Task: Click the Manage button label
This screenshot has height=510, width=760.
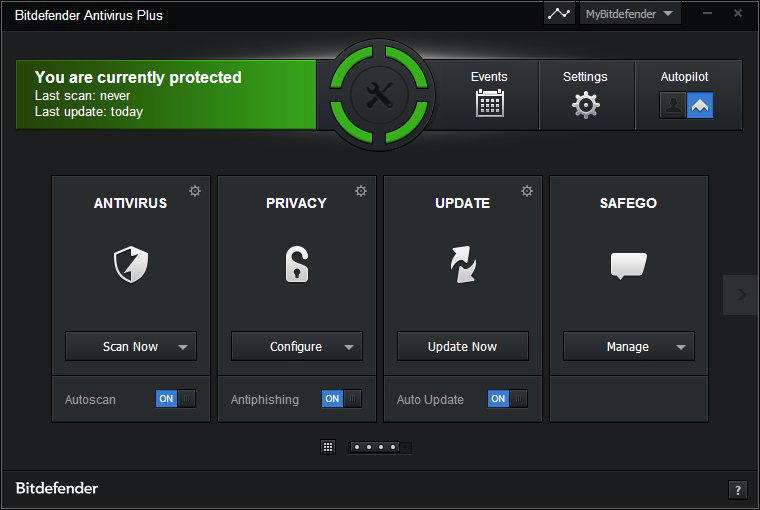Action: coord(628,347)
